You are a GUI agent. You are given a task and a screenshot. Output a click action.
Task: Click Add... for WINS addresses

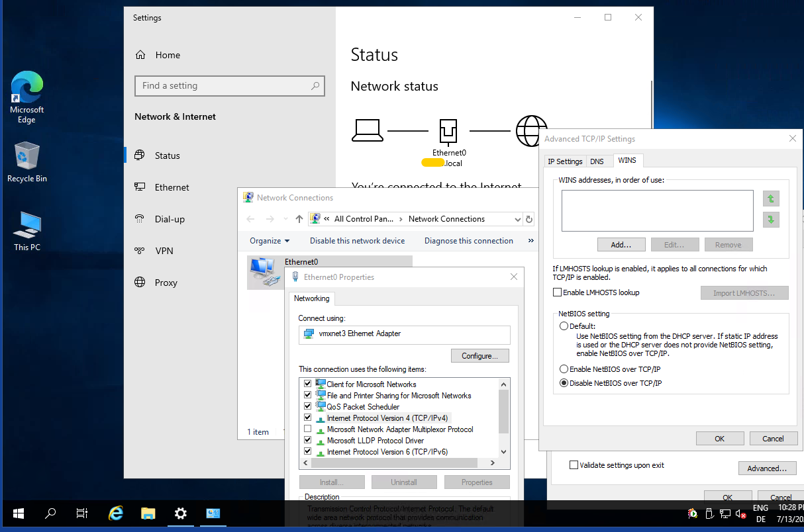point(621,245)
